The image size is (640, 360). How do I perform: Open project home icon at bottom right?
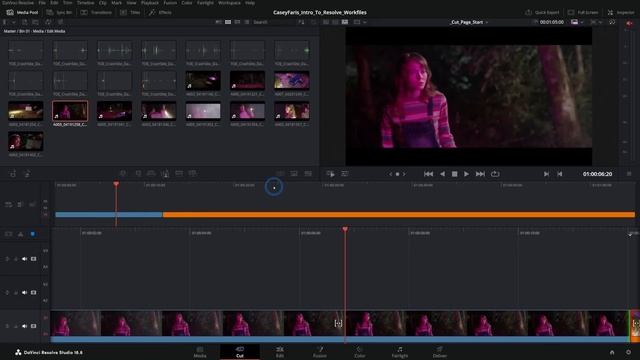click(x=612, y=352)
